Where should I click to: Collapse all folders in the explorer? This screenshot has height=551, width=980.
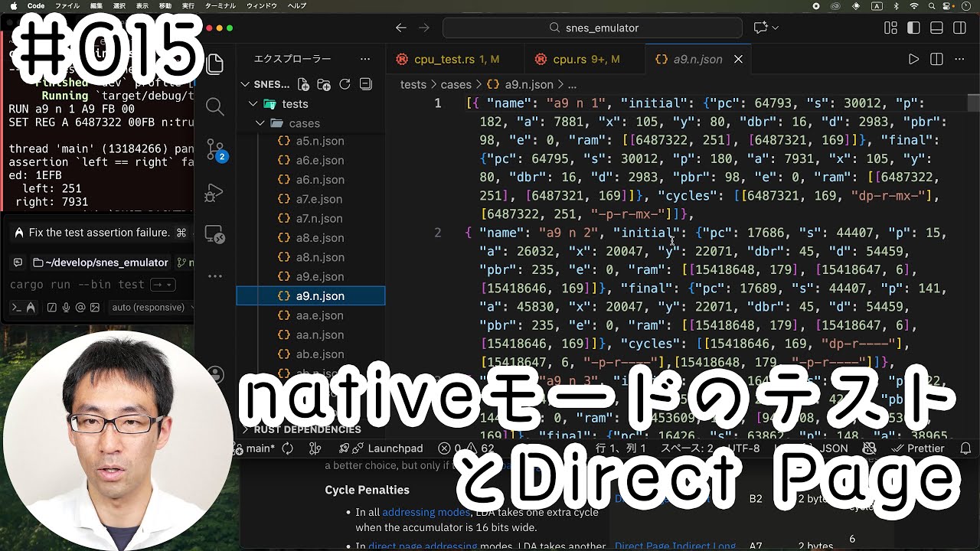(365, 84)
